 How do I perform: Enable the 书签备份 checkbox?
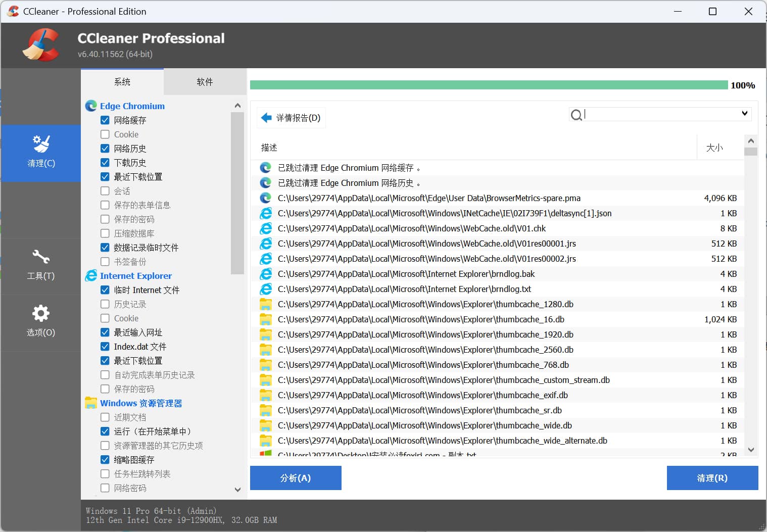coord(105,262)
